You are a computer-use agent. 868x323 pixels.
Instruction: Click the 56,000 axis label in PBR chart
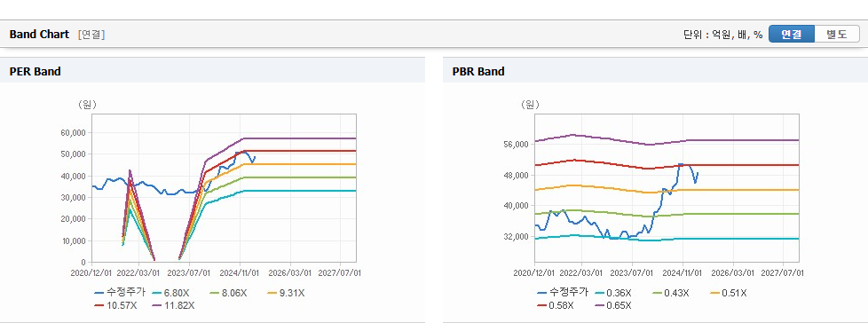(x=516, y=145)
